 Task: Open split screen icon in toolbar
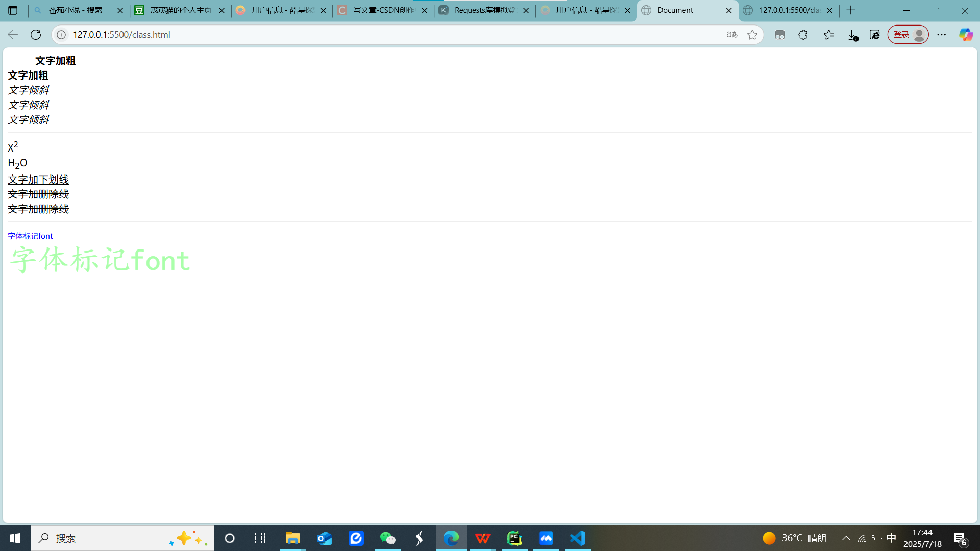point(780,35)
